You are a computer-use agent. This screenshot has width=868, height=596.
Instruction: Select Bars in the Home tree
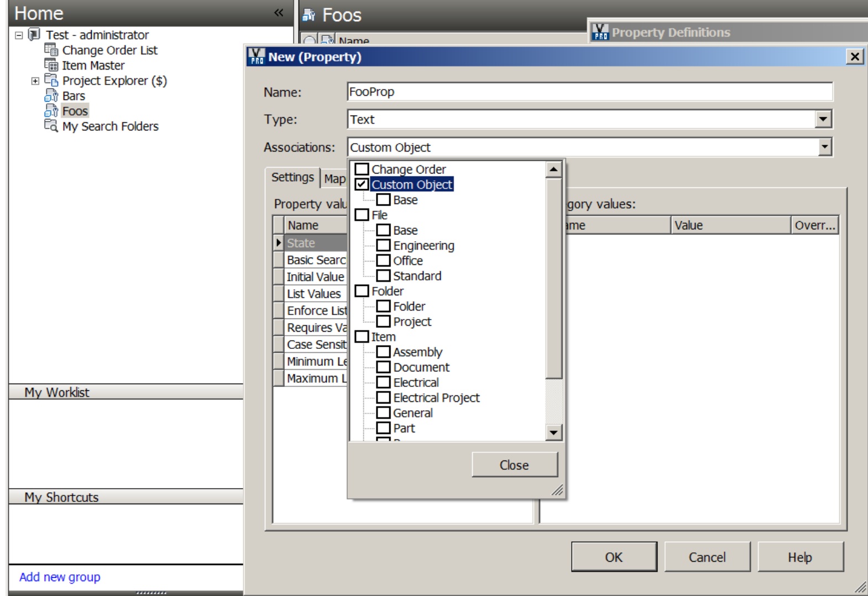tap(74, 96)
